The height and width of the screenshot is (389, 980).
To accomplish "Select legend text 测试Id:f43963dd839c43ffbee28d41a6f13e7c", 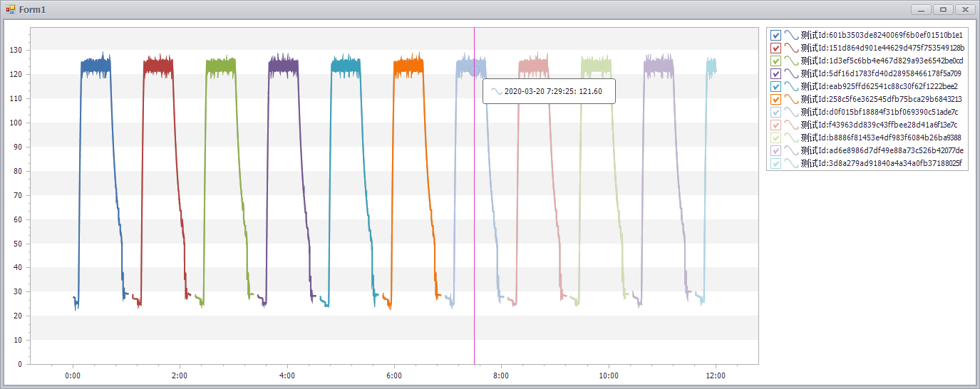I will (880, 125).
